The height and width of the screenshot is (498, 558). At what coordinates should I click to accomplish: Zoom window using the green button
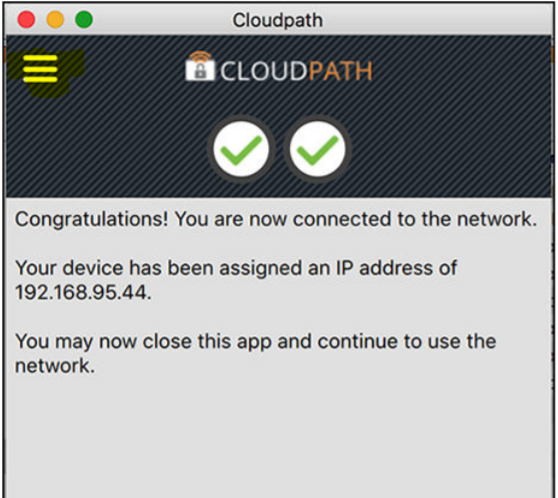84,19
